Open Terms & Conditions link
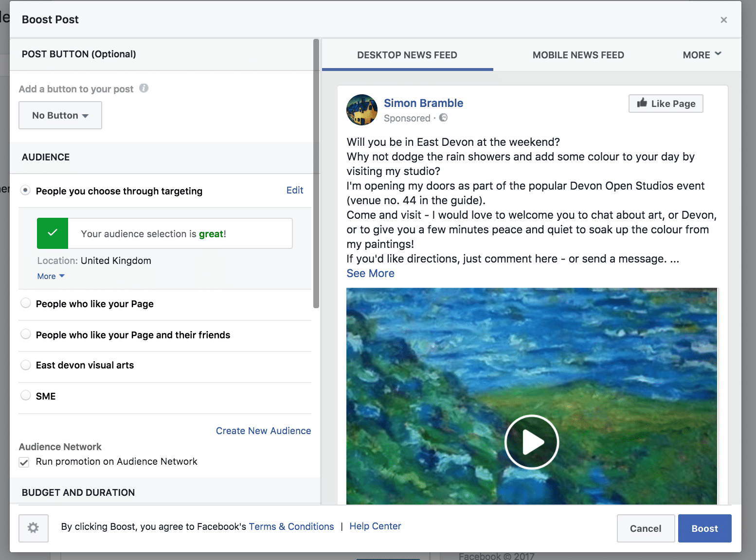This screenshot has height=560, width=756. [291, 526]
